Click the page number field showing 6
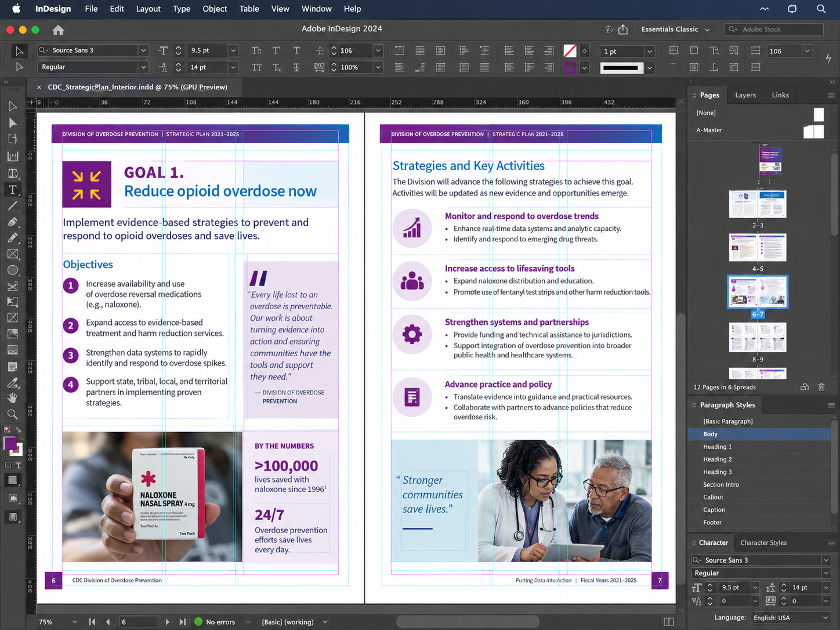 [x=138, y=622]
